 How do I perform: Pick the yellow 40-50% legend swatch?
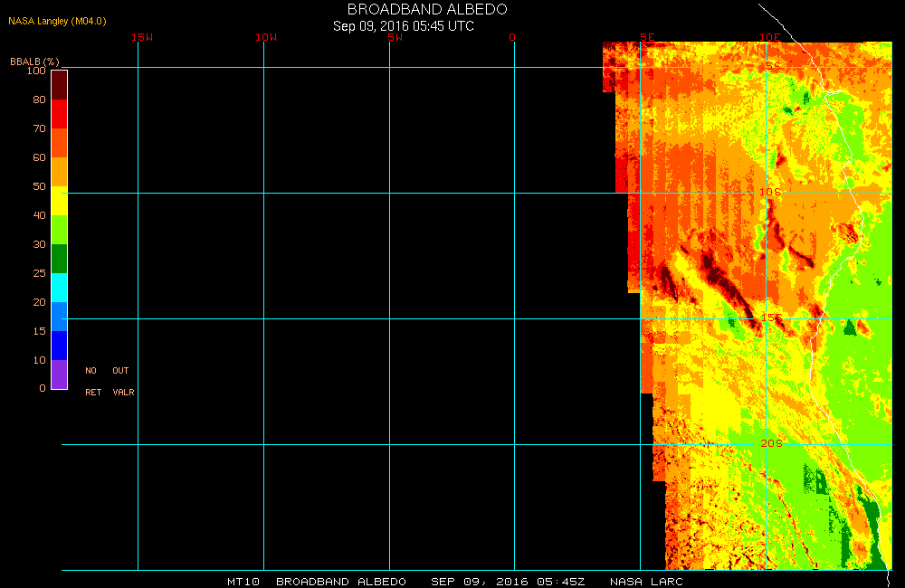(x=59, y=201)
